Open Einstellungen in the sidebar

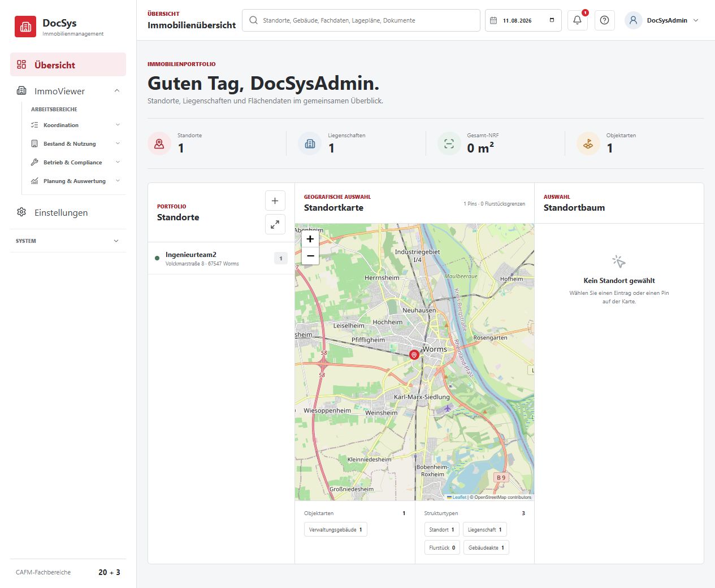pyautogui.click(x=68, y=212)
